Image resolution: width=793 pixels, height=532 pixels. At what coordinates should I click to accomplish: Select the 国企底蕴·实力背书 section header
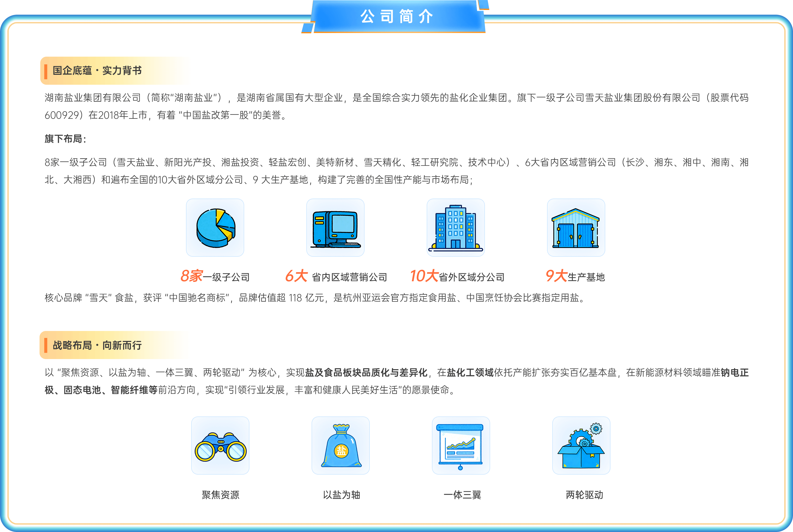[97, 71]
